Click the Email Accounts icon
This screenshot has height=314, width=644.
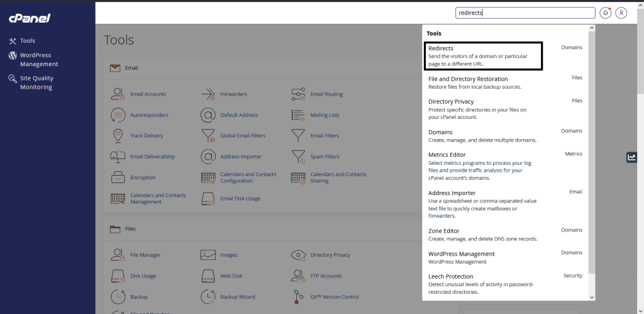[x=118, y=94]
